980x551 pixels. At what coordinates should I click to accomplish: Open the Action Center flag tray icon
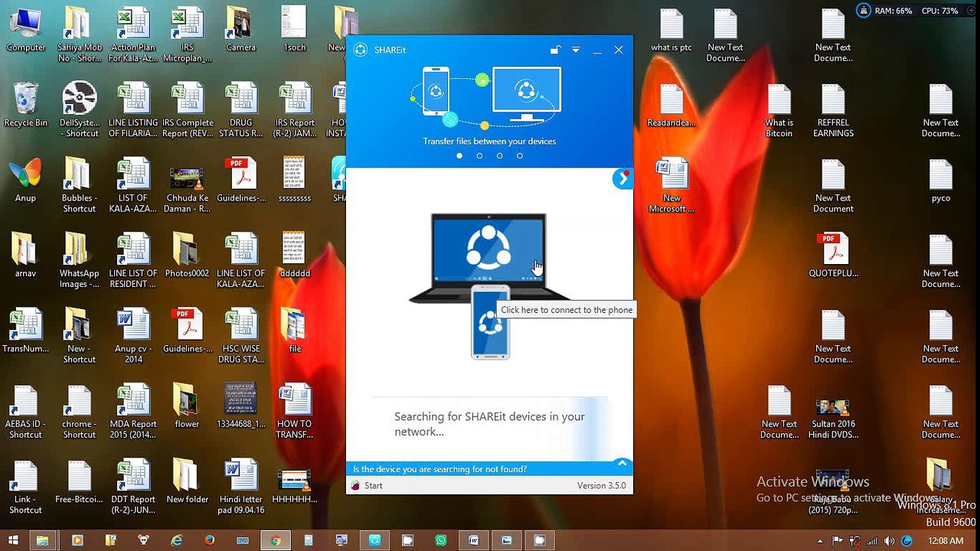tap(838, 540)
